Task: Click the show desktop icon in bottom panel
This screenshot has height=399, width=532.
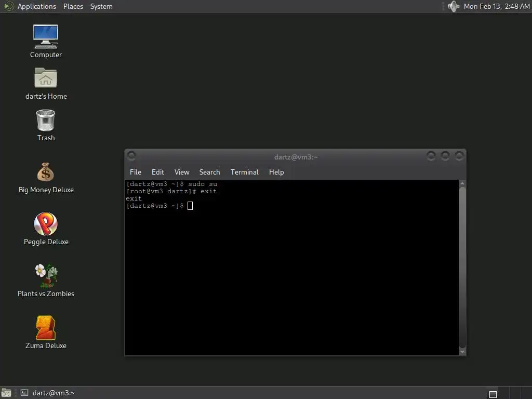Action: (6, 393)
